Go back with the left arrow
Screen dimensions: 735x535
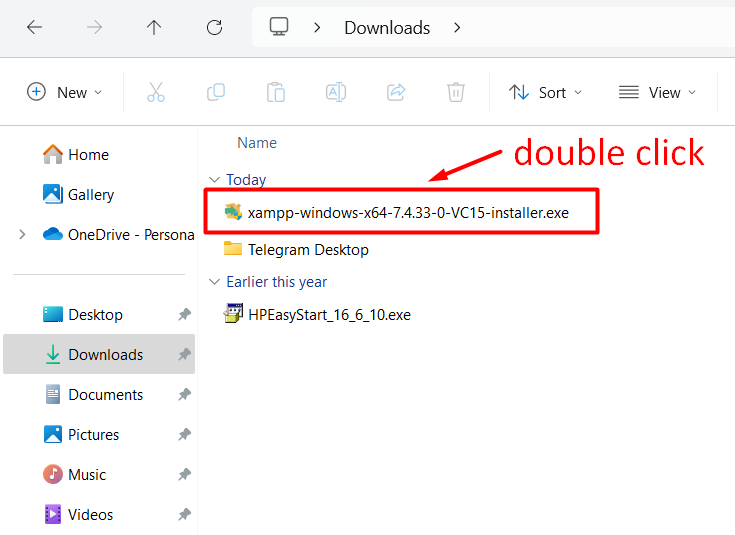click(x=34, y=28)
